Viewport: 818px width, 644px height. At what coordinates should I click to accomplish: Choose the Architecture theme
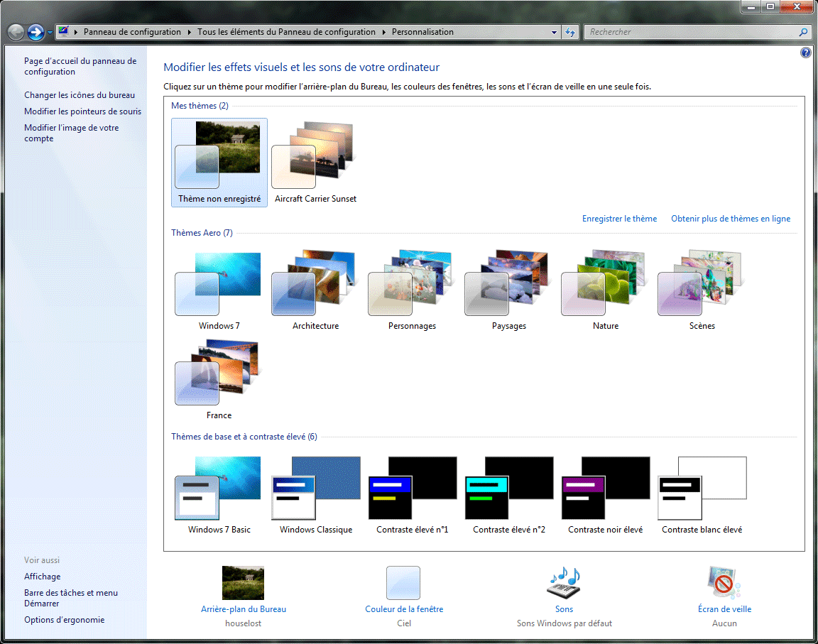tap(315, 290)
